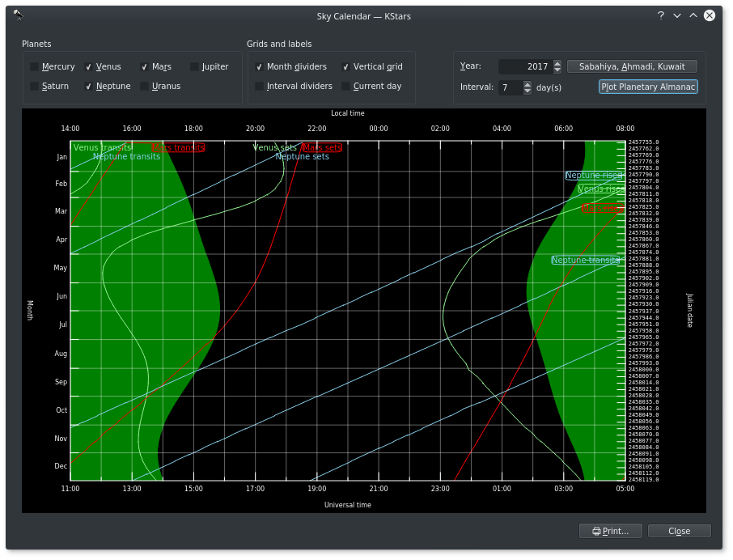Click the Print button
733x560 pixels.
click(x=610, y=531)
